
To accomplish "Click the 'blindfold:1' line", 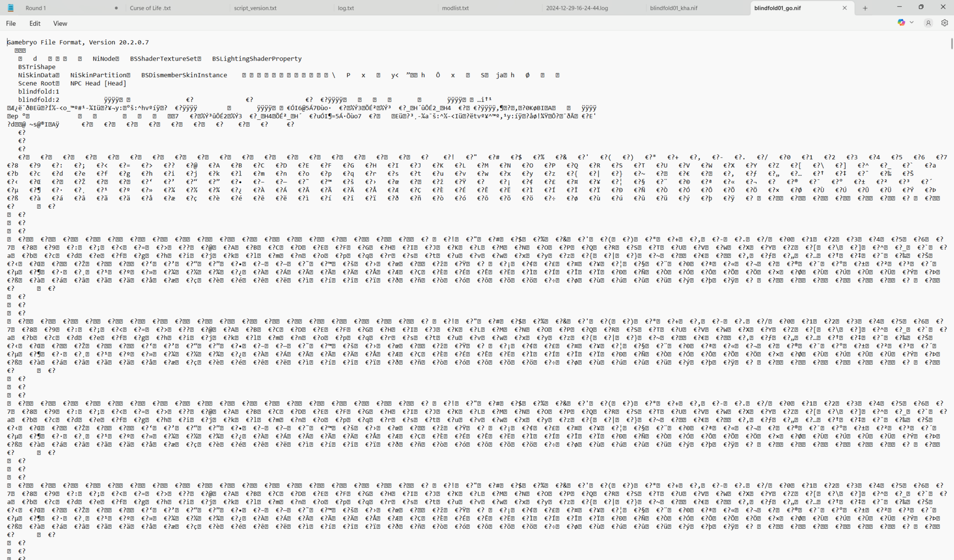I will coord(39,91).
